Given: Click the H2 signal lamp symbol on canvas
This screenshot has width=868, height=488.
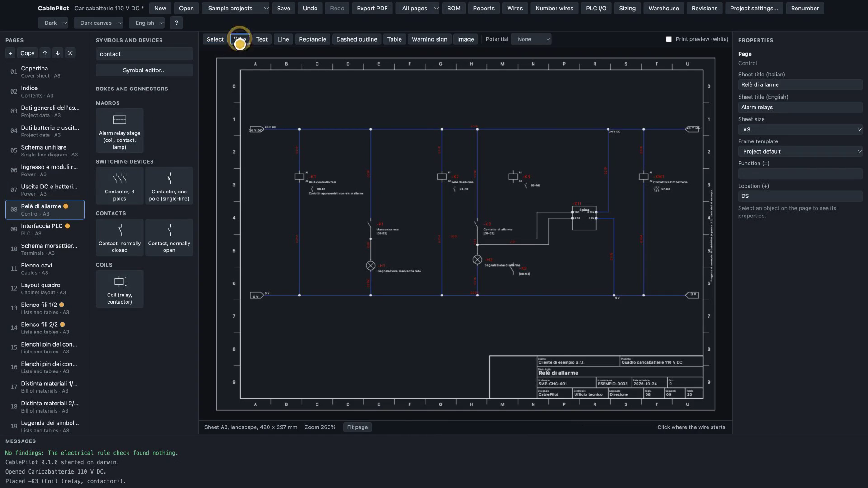Looking at the screenshot, I should pos(477,260).
